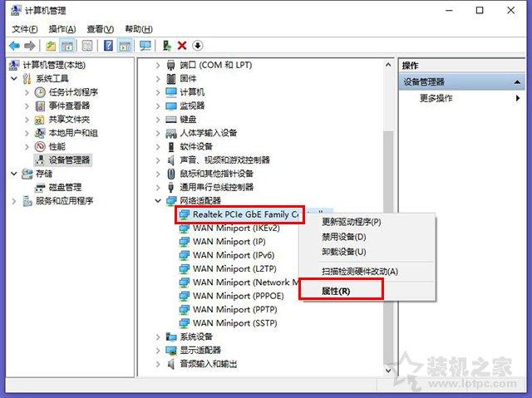Expand the 任务计划程序 node arrow
532x398 pixels.
click(27, 92)
